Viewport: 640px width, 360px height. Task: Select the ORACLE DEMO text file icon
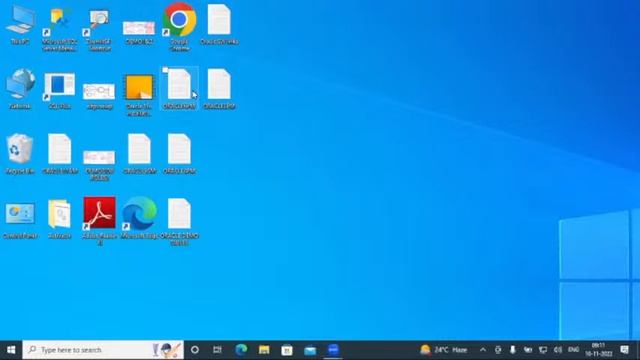point(179,221)
